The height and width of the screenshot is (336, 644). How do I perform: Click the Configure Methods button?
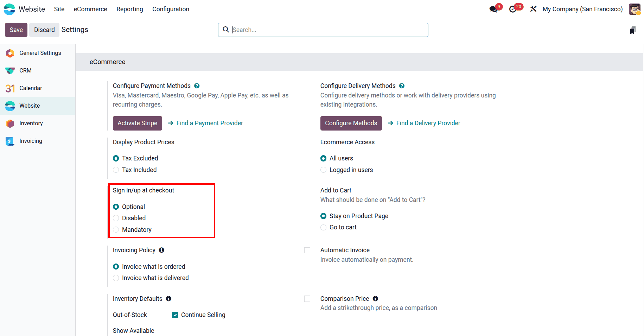[x=351, y=123]
